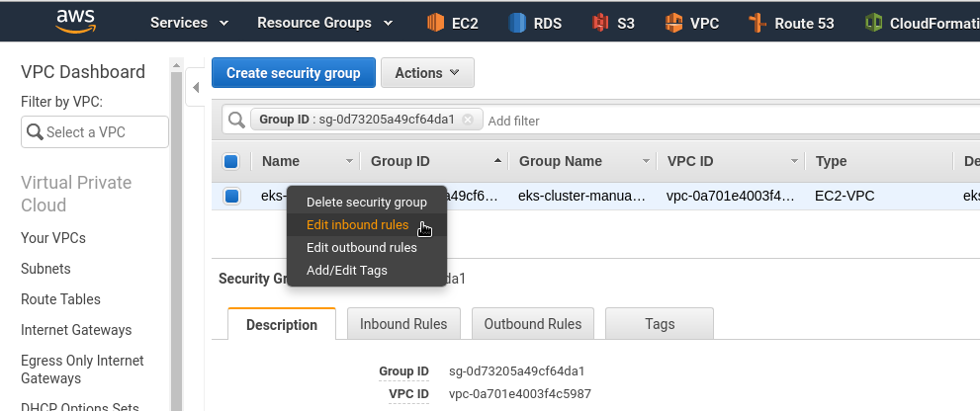Open Subnets in sidebar

(x=45, y=269)
